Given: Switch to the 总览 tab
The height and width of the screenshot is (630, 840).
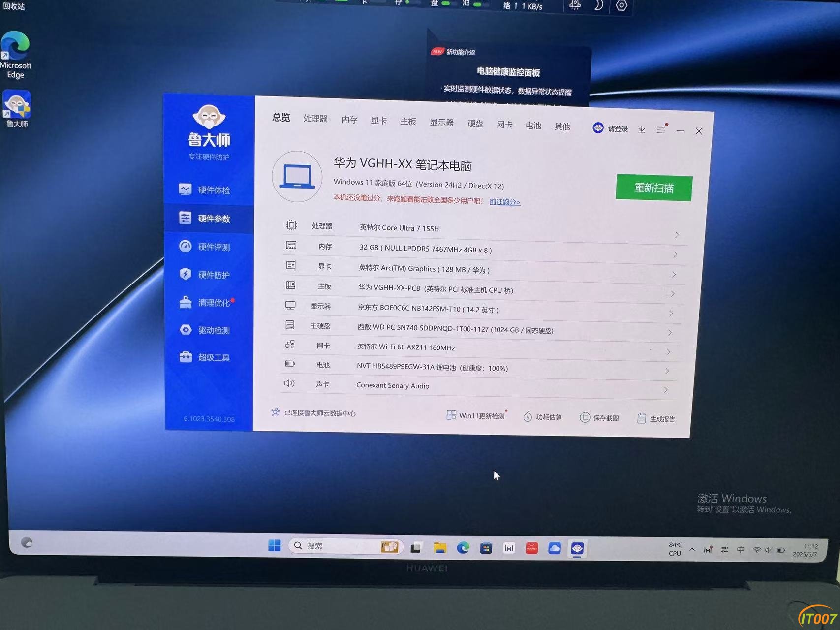Looking at the screenshot, I should coord(281,118).
